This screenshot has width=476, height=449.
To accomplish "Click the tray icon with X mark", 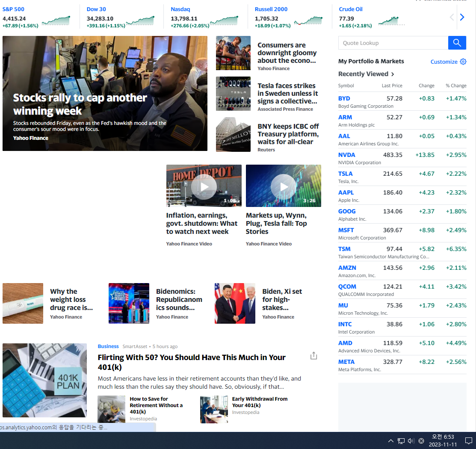I will (421, 441).
